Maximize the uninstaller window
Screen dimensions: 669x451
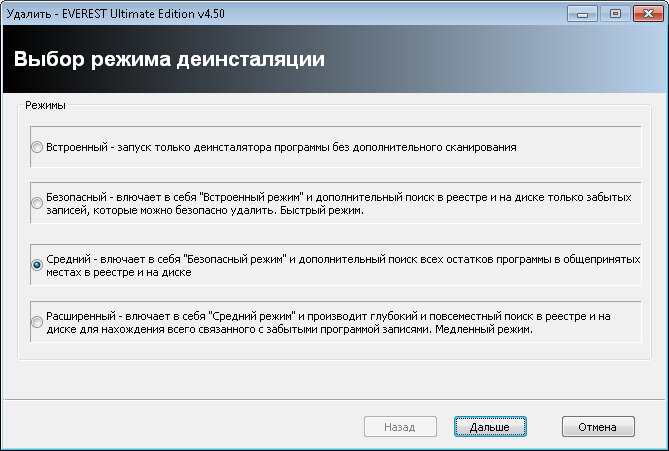click(615, 14)
